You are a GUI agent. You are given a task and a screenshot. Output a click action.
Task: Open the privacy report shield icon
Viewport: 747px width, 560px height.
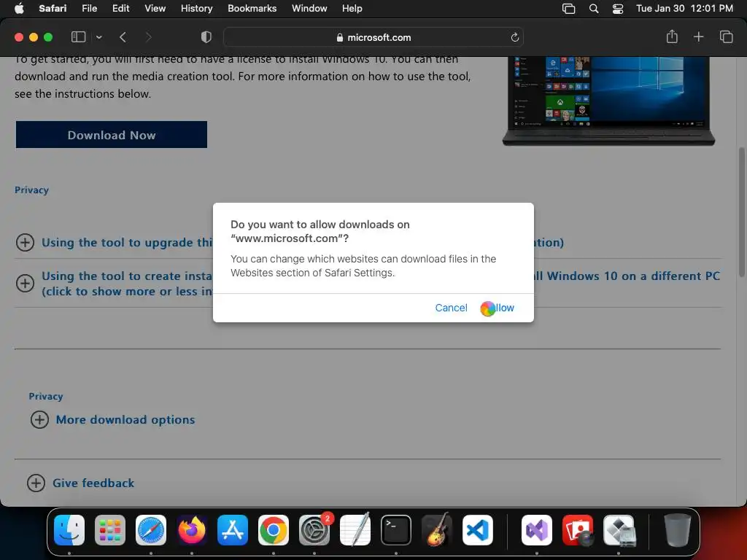point(206,37)
